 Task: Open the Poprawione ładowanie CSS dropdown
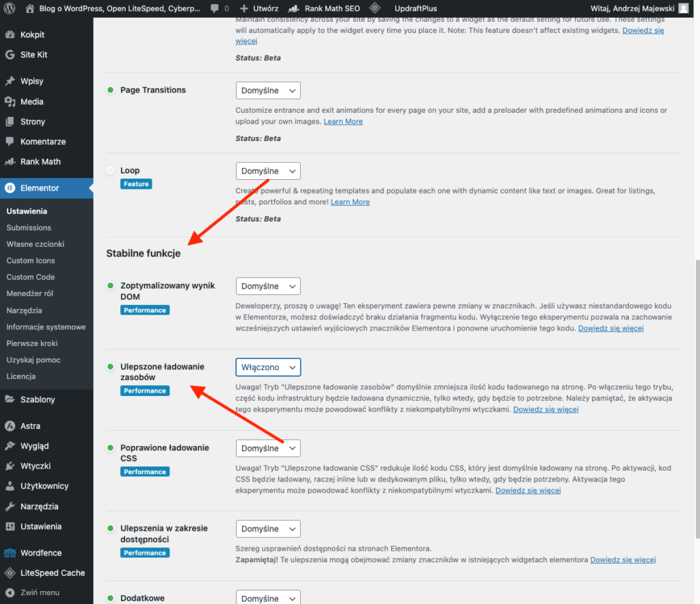268,448
